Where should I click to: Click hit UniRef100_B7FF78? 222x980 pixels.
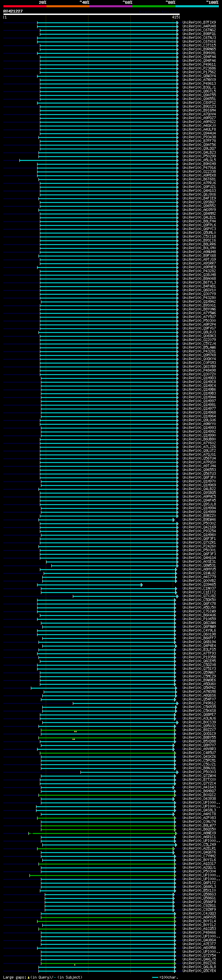coord(199,141)
